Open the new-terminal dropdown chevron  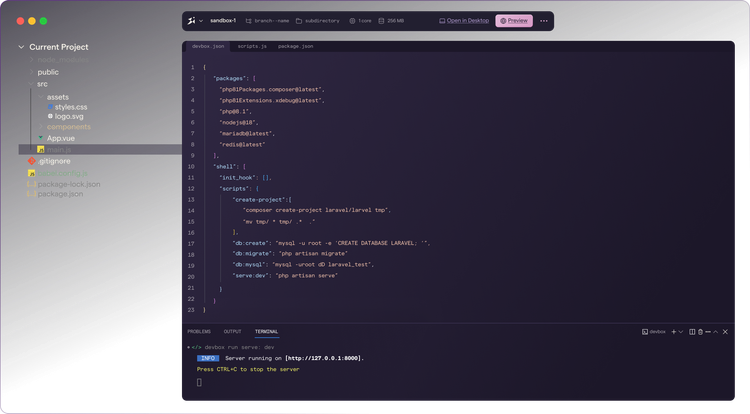tap(681, 332)
